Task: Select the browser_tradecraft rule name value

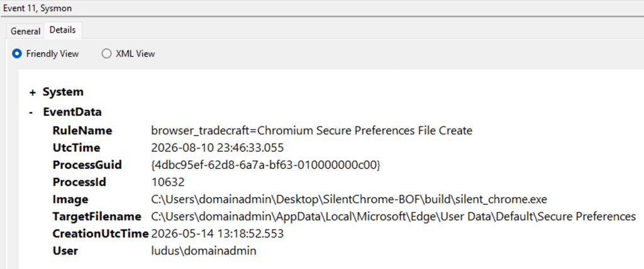Action: coord(312,131)
